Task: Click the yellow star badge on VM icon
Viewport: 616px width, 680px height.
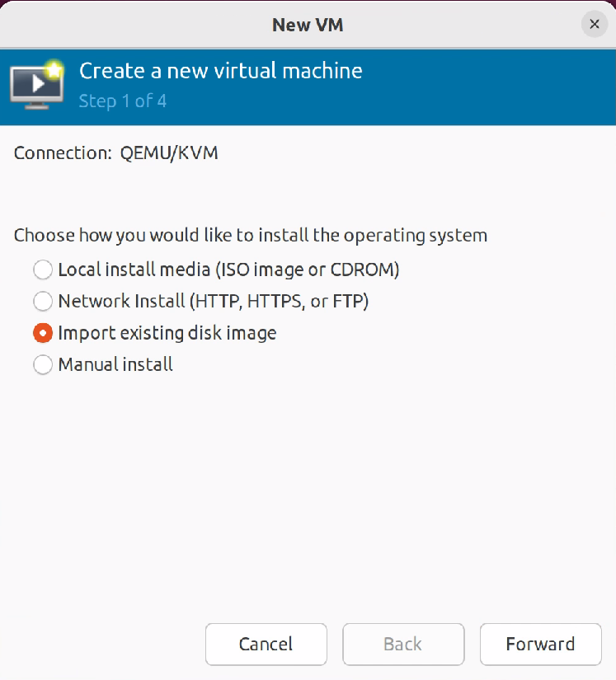Action: [x=55, y=68]
